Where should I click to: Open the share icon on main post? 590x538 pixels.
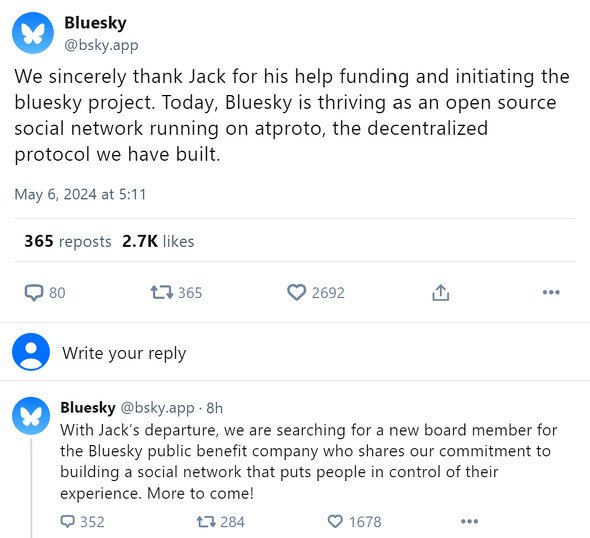[x=441, y=293]
